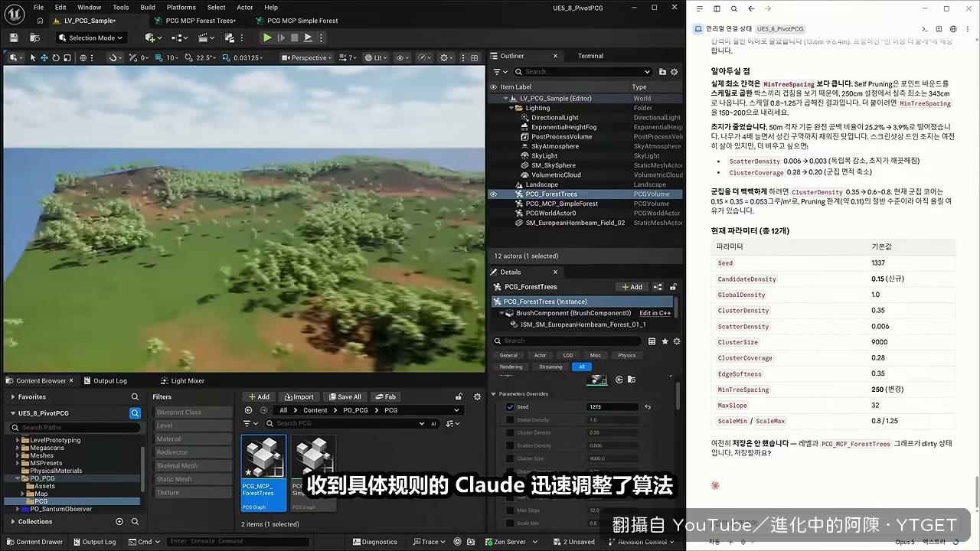The width and height of the screenshot is (980, 551).
Task: Uncheck the Seed parameter override checkbox
Action: (x=511, y=407)
